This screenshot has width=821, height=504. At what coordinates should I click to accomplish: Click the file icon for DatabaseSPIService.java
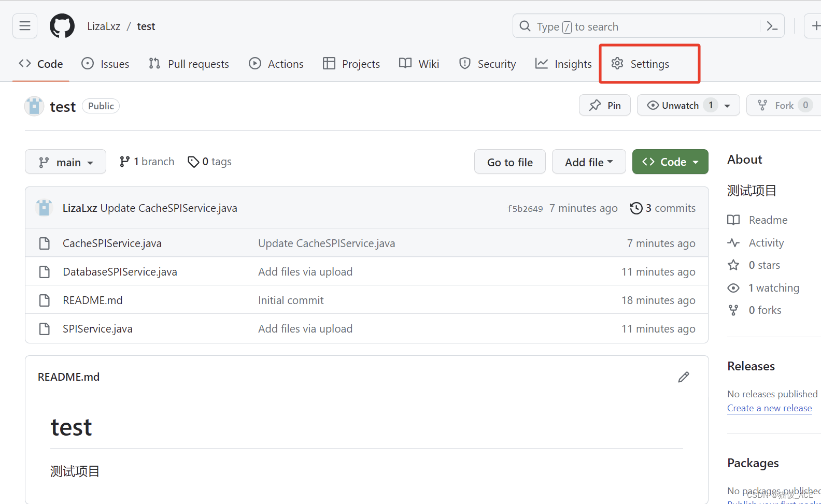[45, 271]
